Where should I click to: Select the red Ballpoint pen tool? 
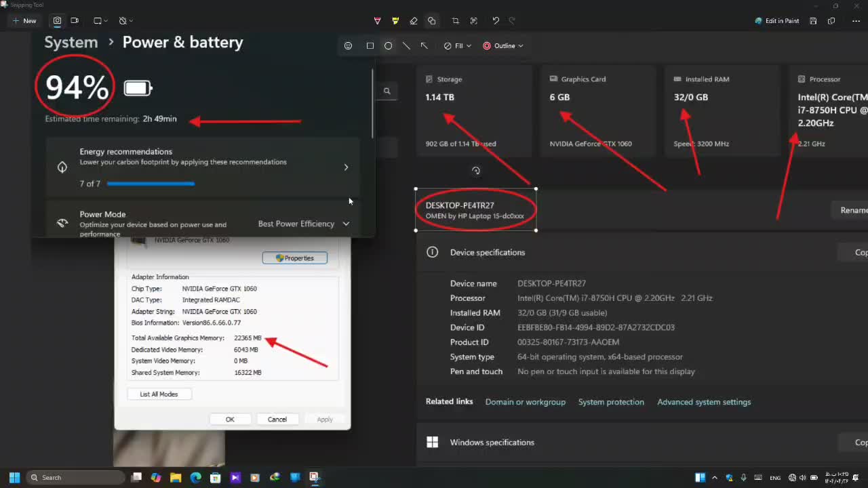(378, 21)
